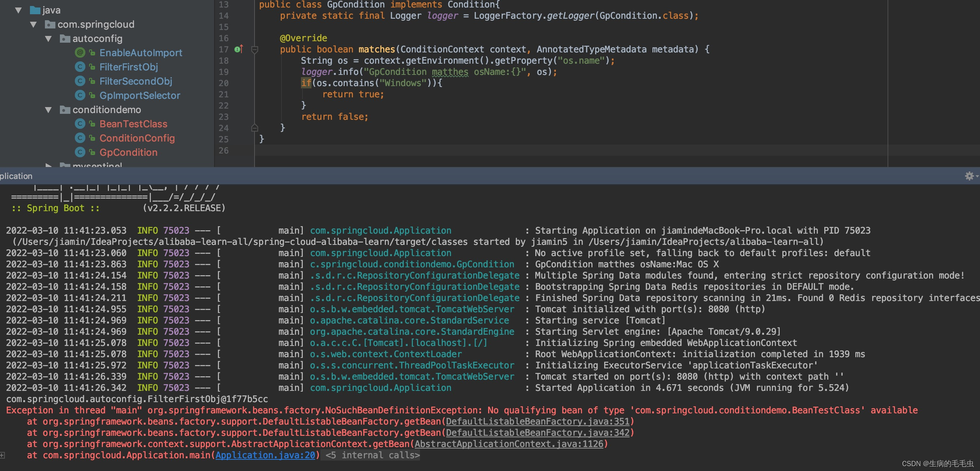Collapse the conditiondemo package

48,110
